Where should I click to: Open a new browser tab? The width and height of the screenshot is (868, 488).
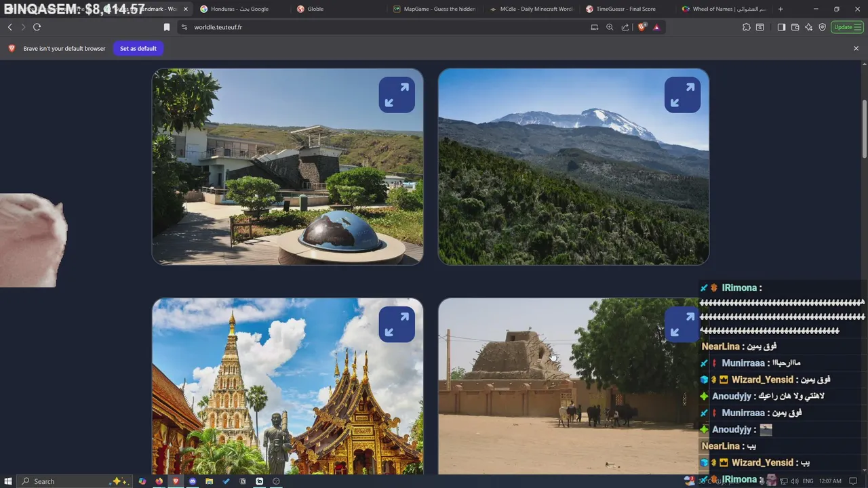pos(781,9)
